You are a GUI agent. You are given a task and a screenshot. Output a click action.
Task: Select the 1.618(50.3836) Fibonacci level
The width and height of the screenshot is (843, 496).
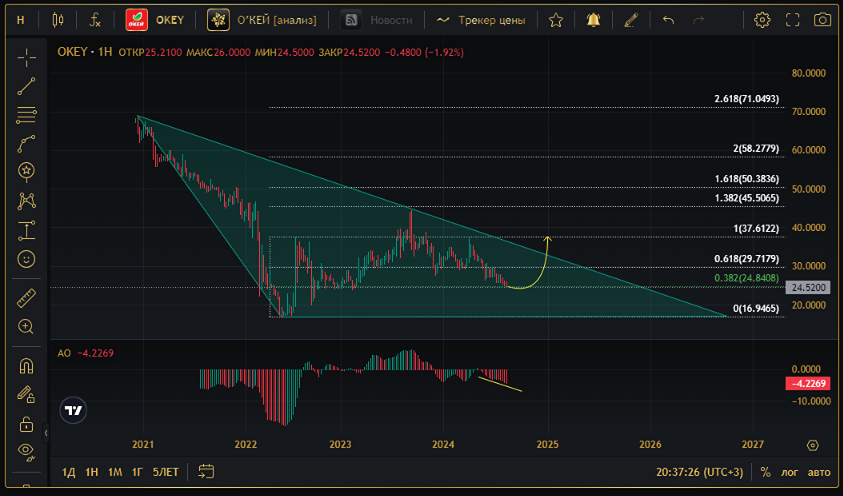tap(746, 179)
